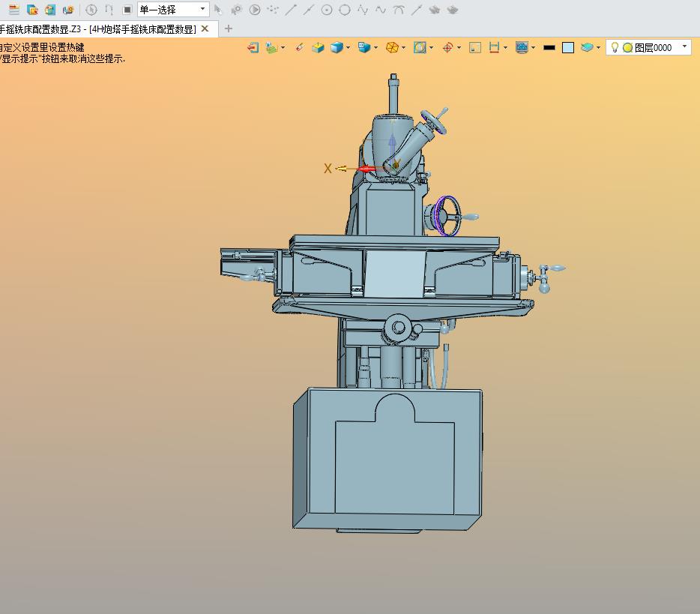Viewport: 700px width, 614px height.
Task: Click the dark square stop icon
Action: pyautogui.click(x=127, y=10)
